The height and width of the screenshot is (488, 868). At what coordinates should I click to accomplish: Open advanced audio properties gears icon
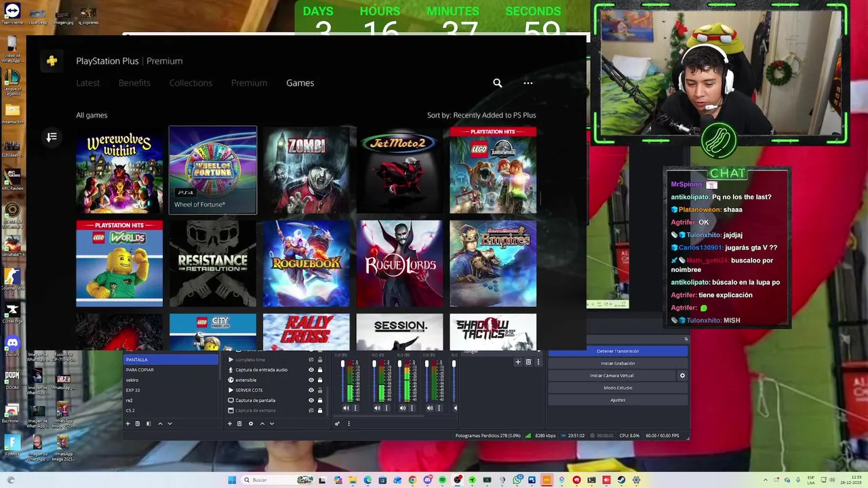point(337,424)
